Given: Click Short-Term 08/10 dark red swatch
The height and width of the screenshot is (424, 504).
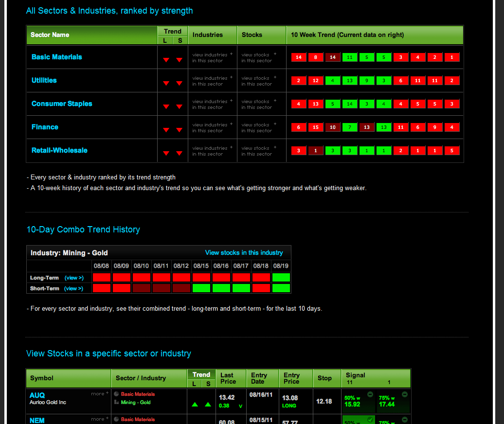Looking at the screenshot, I should [142, 288].
